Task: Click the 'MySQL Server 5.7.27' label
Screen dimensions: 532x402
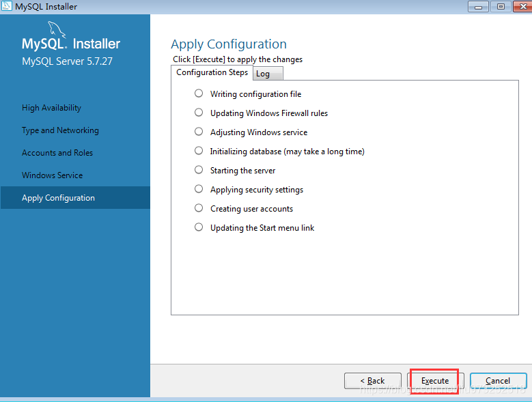Action: (67, 61)
